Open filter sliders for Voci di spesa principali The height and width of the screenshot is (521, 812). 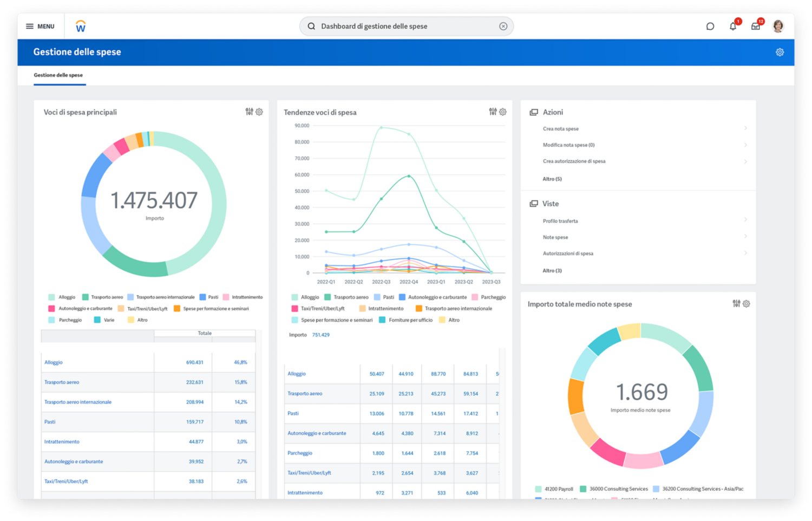click(x=249, y=112)
